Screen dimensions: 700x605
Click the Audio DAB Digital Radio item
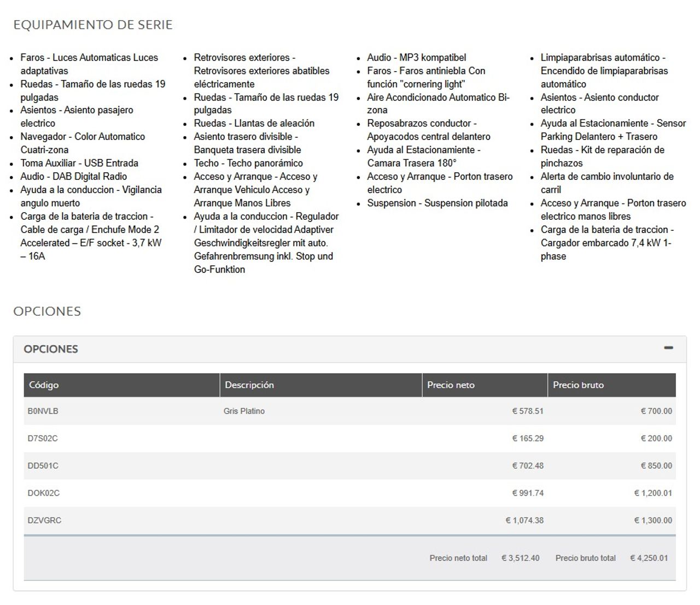74,177
